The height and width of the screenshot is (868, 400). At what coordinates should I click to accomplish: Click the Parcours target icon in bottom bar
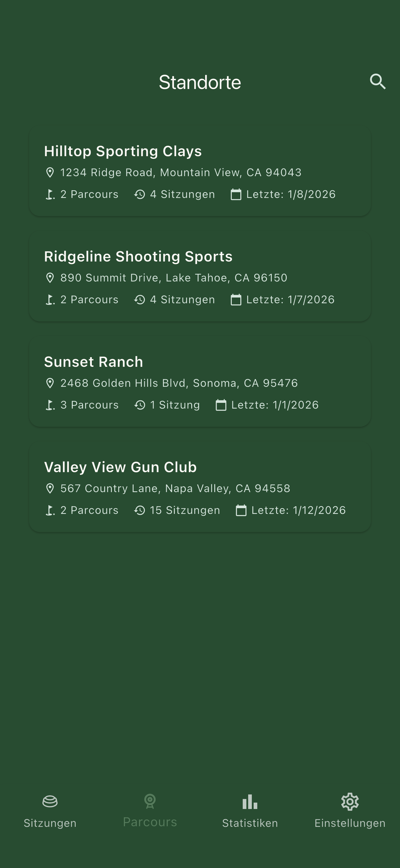tap(150, 801)
